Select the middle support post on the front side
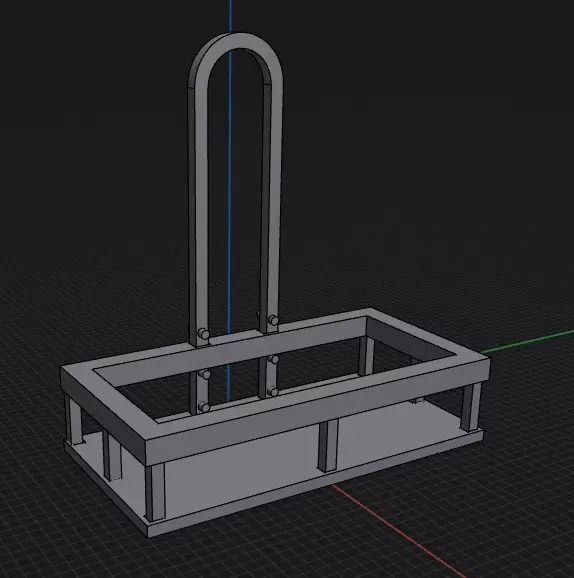Viewport: 574px width, 578px height. (328, 446)
